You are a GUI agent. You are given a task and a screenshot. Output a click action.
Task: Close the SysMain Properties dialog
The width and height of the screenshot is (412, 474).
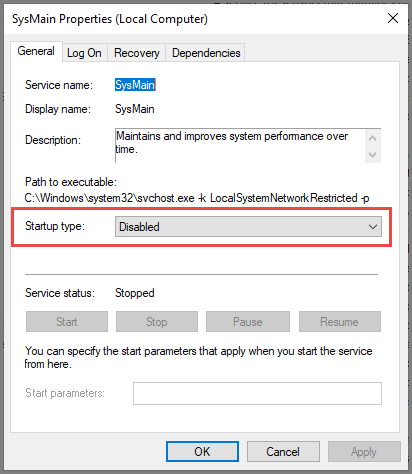(393, 18)
